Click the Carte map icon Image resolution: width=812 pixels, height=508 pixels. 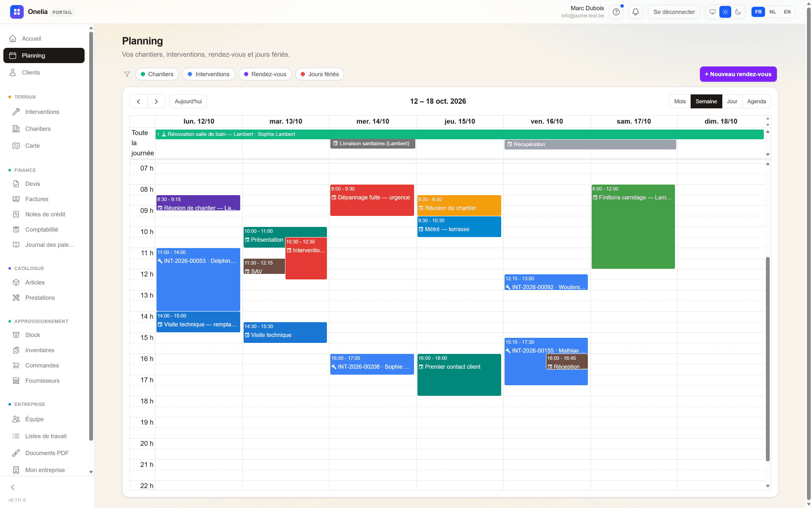pyautogui.click(x=16, y=146)
